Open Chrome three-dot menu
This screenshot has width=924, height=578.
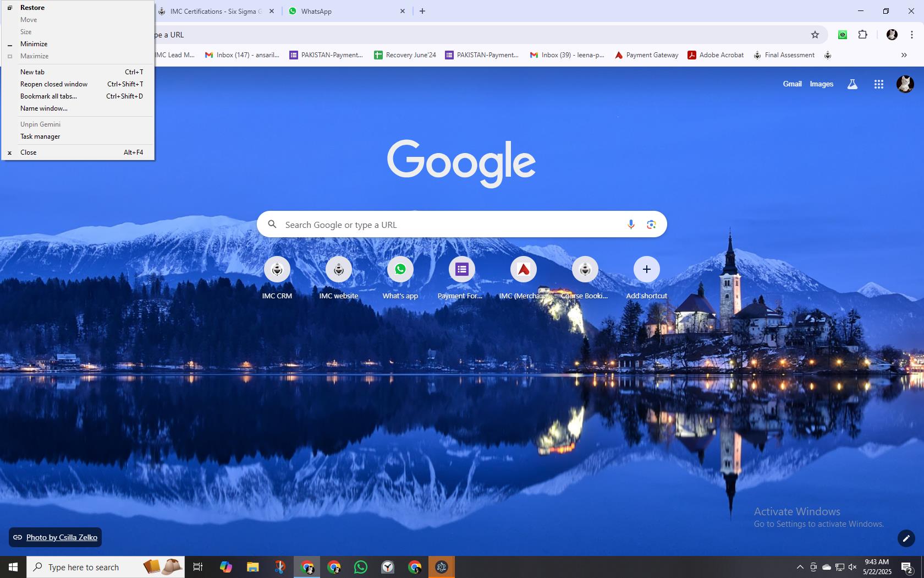[911, 35]
